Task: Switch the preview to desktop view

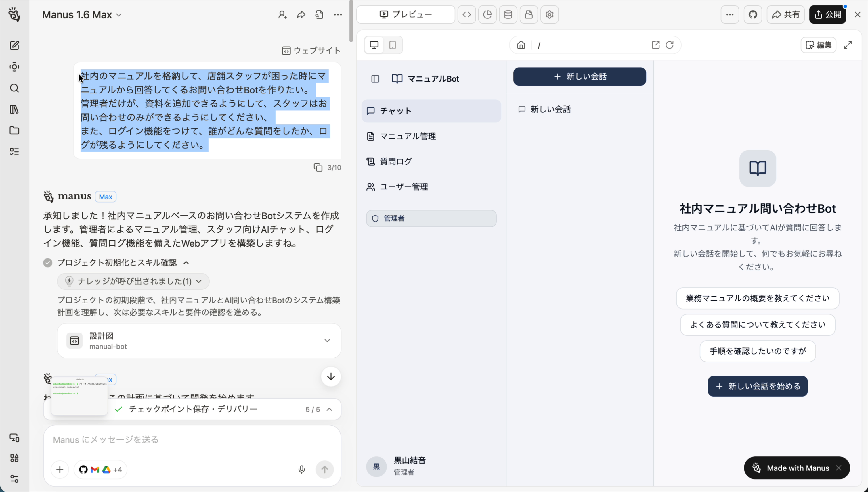Action: 374,45
